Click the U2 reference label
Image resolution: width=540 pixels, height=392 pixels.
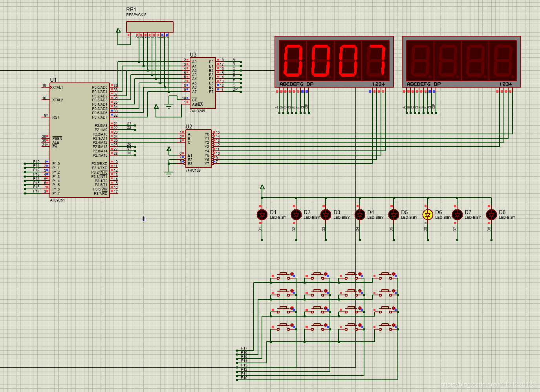pyautogui.click(x=189, y=126)
